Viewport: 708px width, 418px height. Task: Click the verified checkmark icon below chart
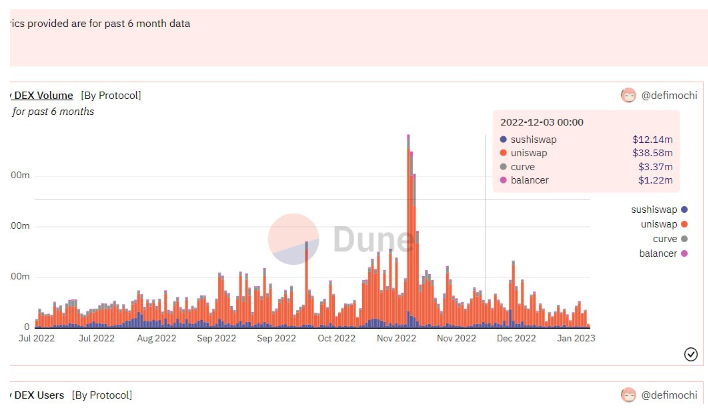tap(690, 354)
